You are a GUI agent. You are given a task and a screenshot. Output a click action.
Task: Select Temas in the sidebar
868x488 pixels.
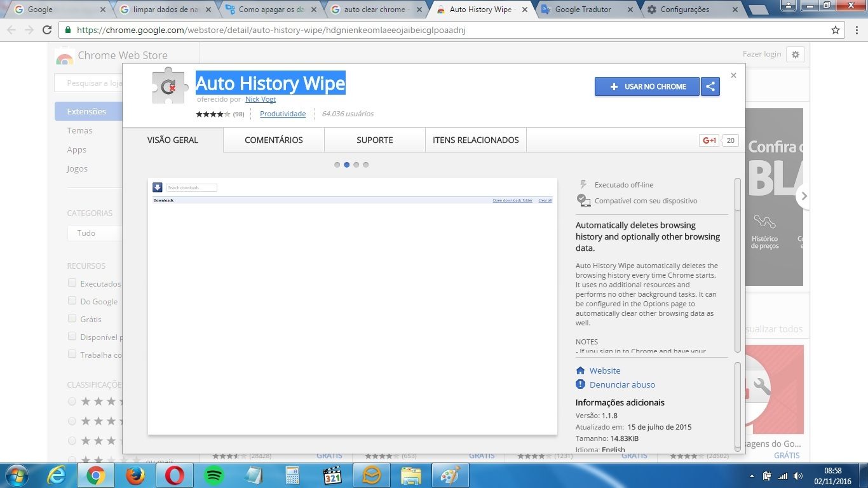tap(79, 130)
